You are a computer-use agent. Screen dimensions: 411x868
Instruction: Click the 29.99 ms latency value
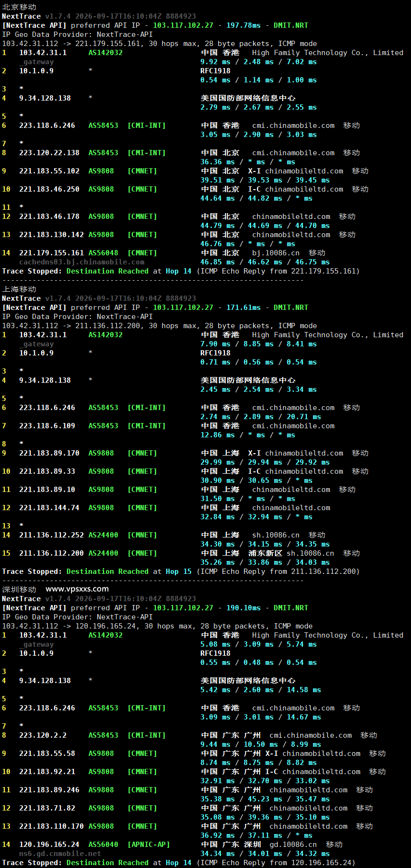tap(218, 462)
